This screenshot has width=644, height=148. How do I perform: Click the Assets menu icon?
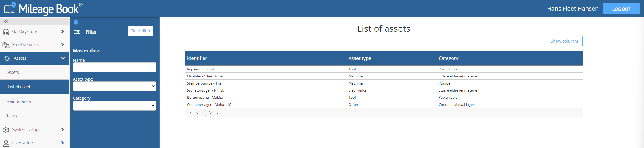pos(7,59)
